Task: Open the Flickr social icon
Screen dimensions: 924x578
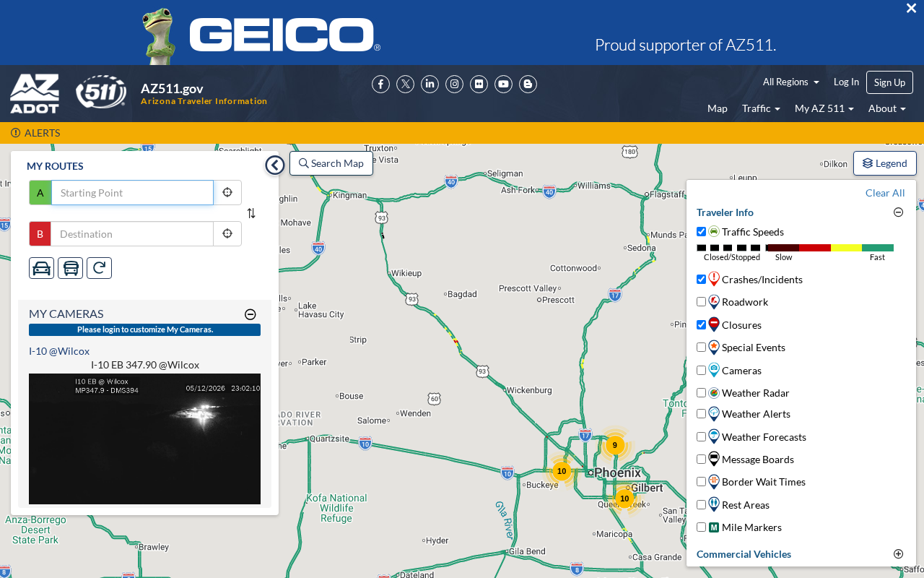Action: point(479,85)
